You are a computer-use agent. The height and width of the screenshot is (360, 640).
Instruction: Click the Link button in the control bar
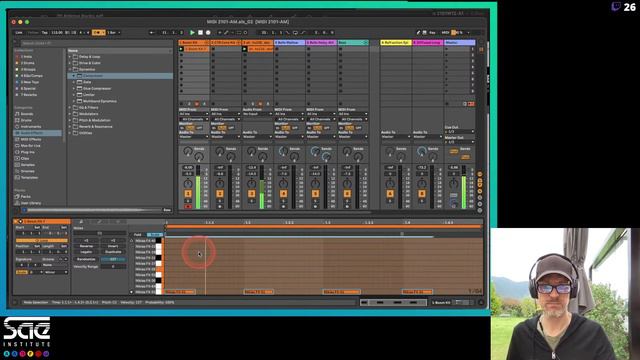click(x=19, y=32)
